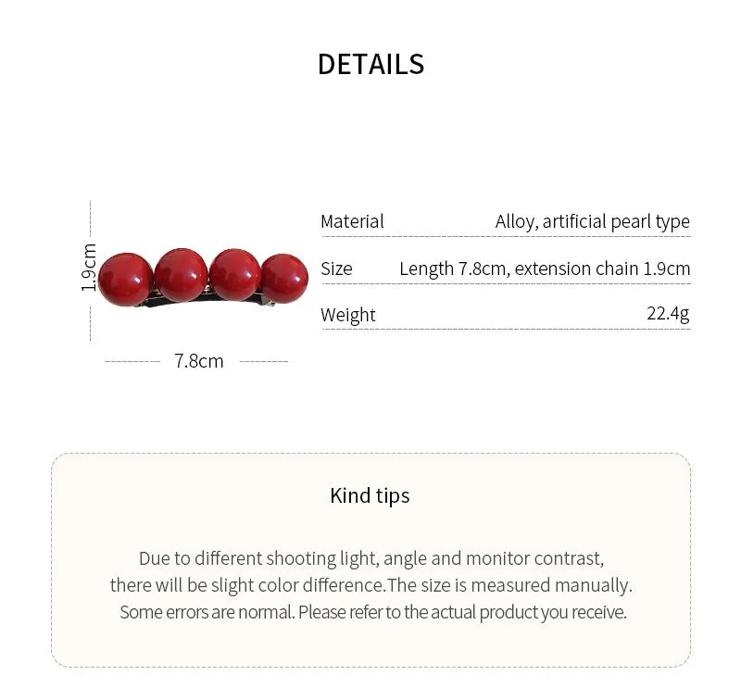Click the Kind tips heading
The width and height of the screenshot is (741, 700).
370,495
